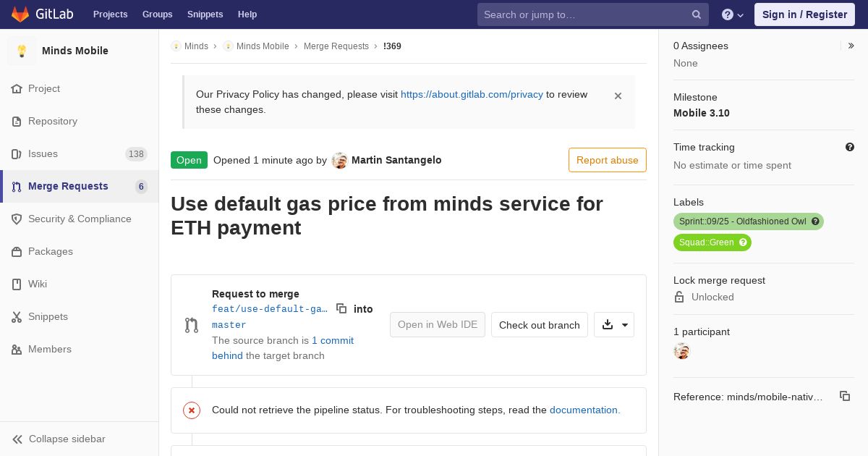Open the Help question mark dropdown

(733, 14)
